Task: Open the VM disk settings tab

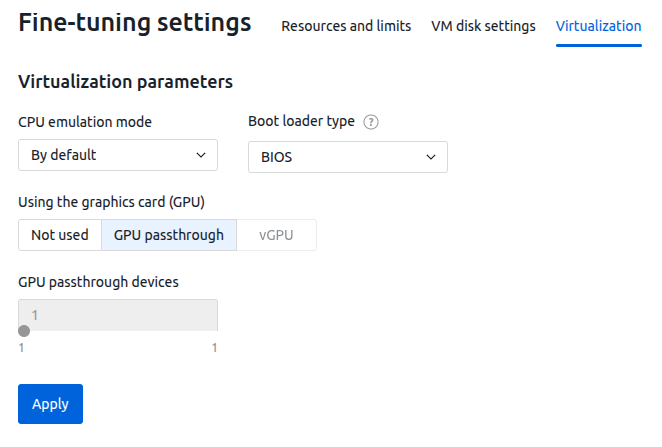Action: click(483, 26)
